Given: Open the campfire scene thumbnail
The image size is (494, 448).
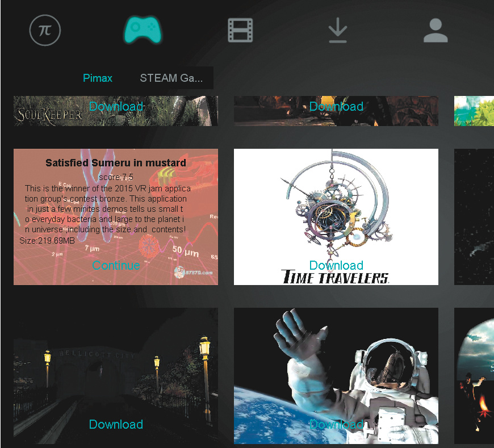Looking at the screenshot, I should [x=474, y=376].
